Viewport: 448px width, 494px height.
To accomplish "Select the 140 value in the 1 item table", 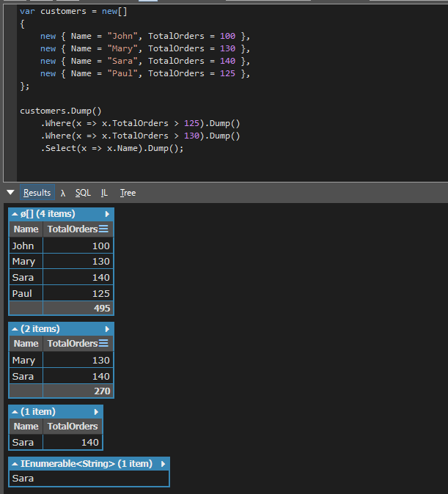I will pos(73,443).
